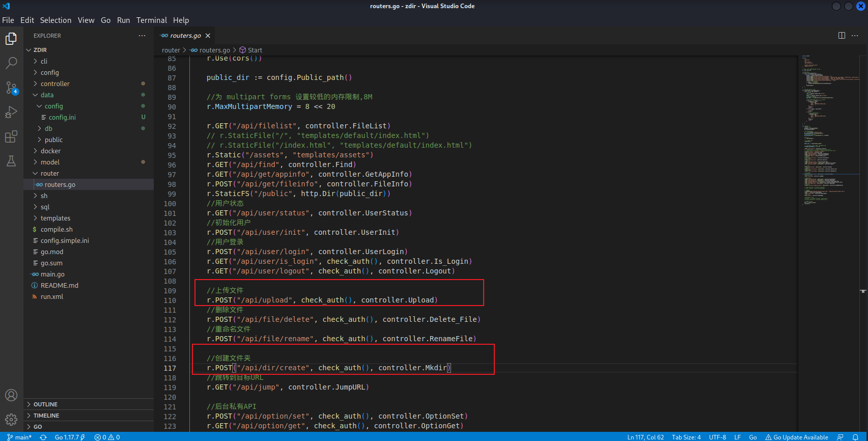Open the Help menu
The width and height of the screenshot is (868, 441).
pos(181,20)
